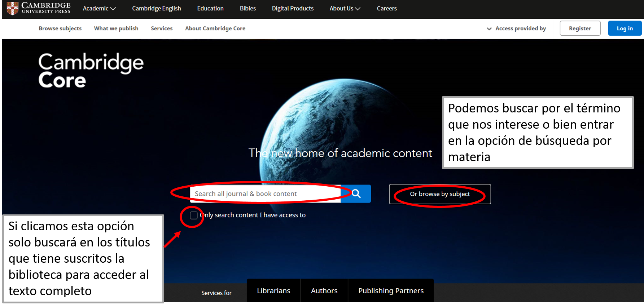Open the Cambridge English menu item
644x307 pixels.
click(157, 8)
